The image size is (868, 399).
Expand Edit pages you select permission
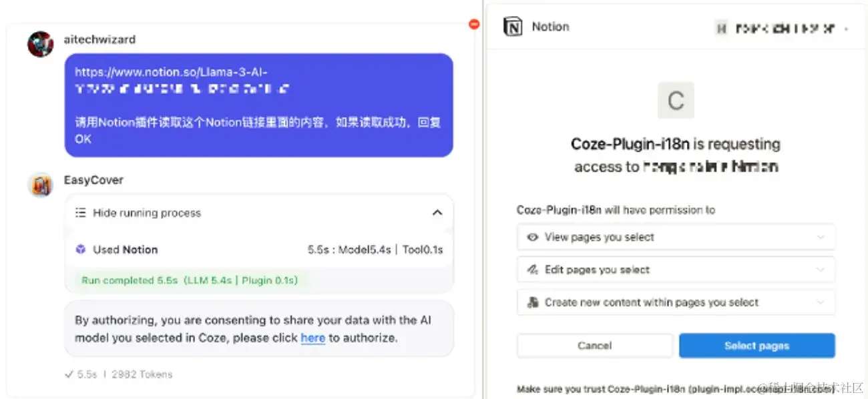(x=821, y=270)
